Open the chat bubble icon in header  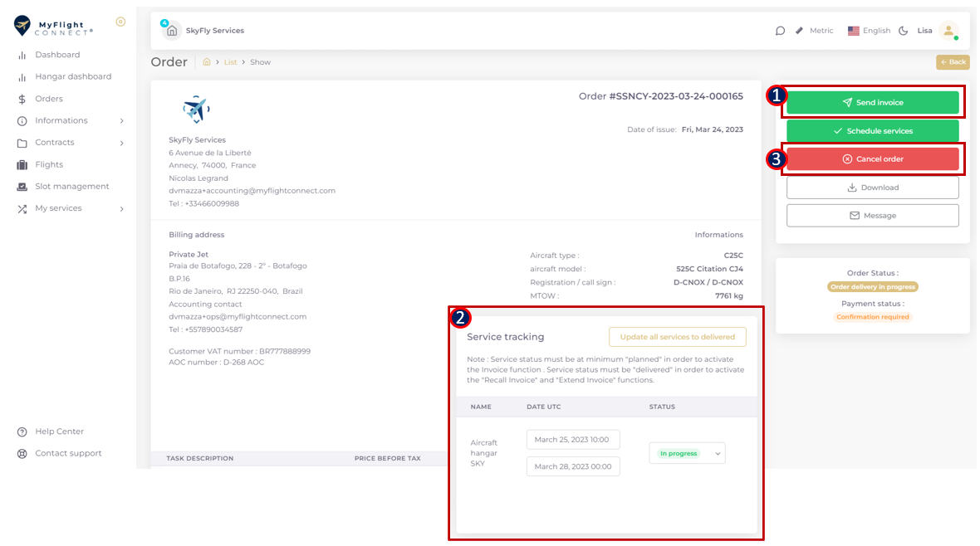pos(780,31)
